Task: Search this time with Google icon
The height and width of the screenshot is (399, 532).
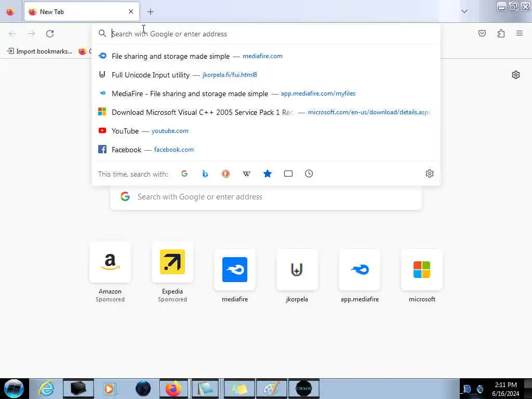Action: (184, 174)
